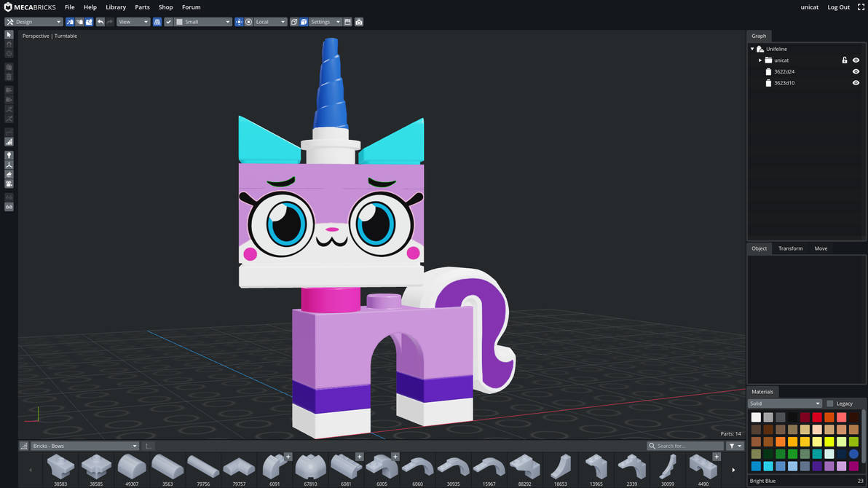Open the Solid materials dropdown

click(x=784, y=403)
